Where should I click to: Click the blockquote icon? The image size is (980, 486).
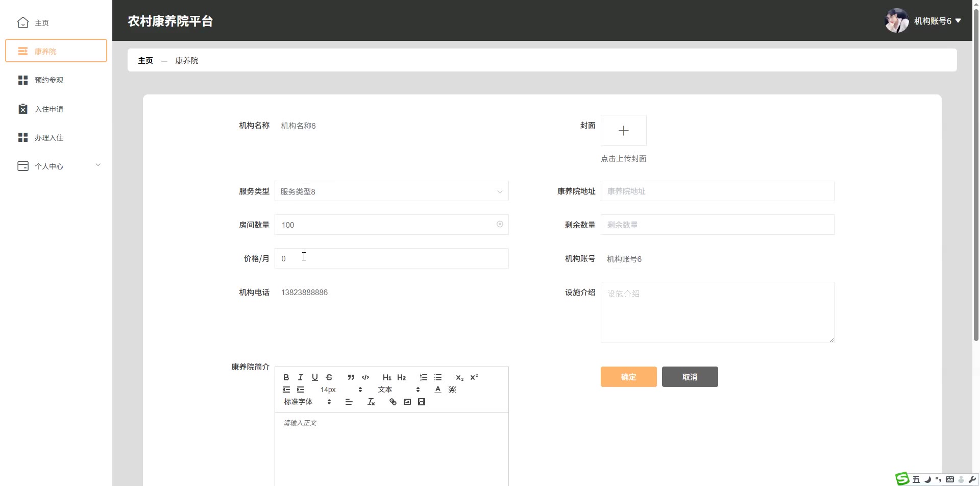[x=351, y=377]
